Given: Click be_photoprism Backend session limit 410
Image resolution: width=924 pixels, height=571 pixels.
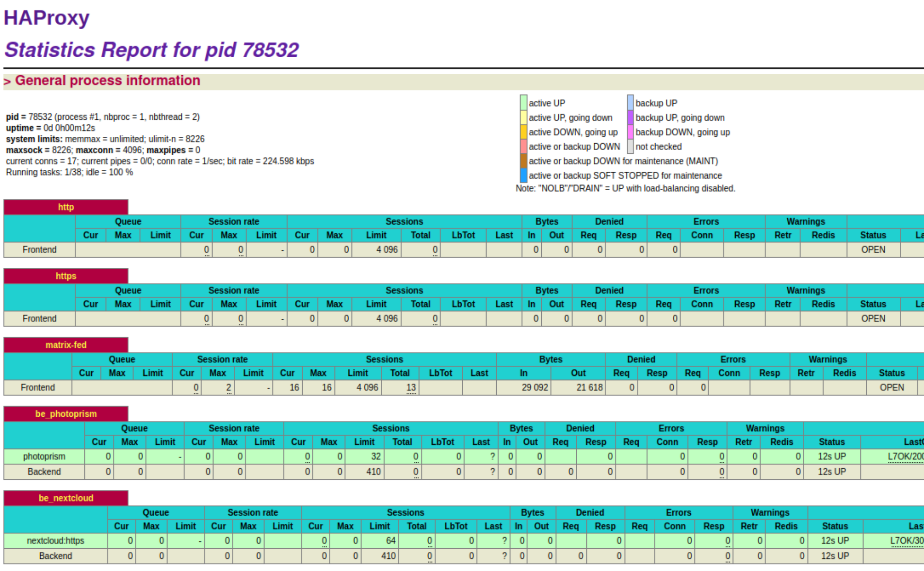Looking at the screenshot, I should 374,472.
